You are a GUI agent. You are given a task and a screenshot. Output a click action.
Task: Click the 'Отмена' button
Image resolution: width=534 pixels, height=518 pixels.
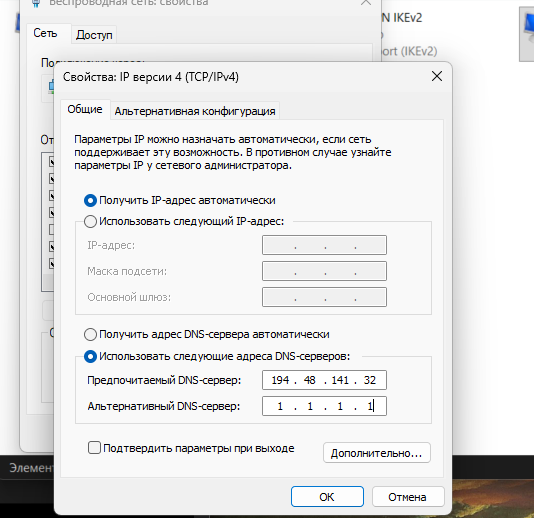(x=407, y=497)
